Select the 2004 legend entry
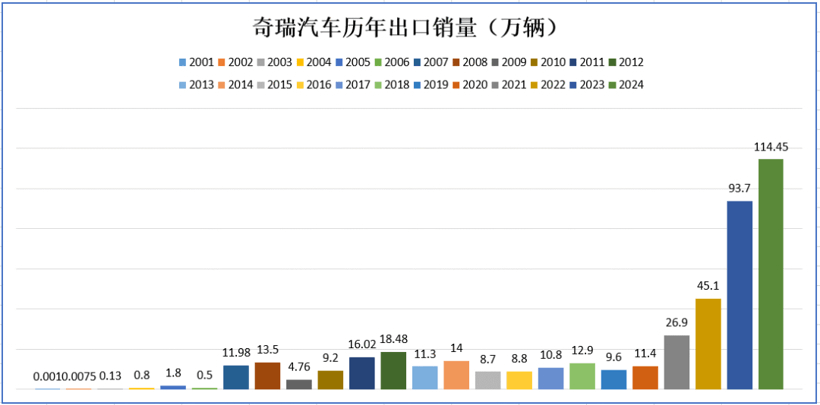This screenshot has width=820, height=405. [313, 63]
